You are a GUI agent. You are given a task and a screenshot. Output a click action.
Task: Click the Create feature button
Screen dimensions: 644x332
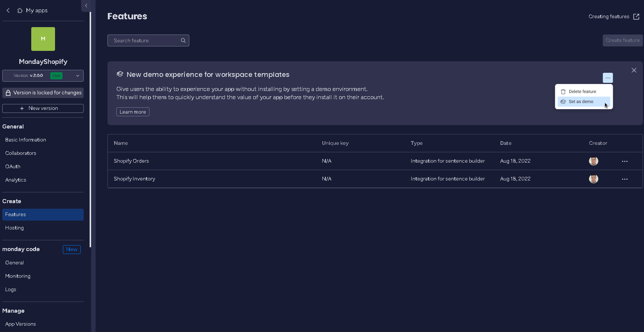pos(623,40)
